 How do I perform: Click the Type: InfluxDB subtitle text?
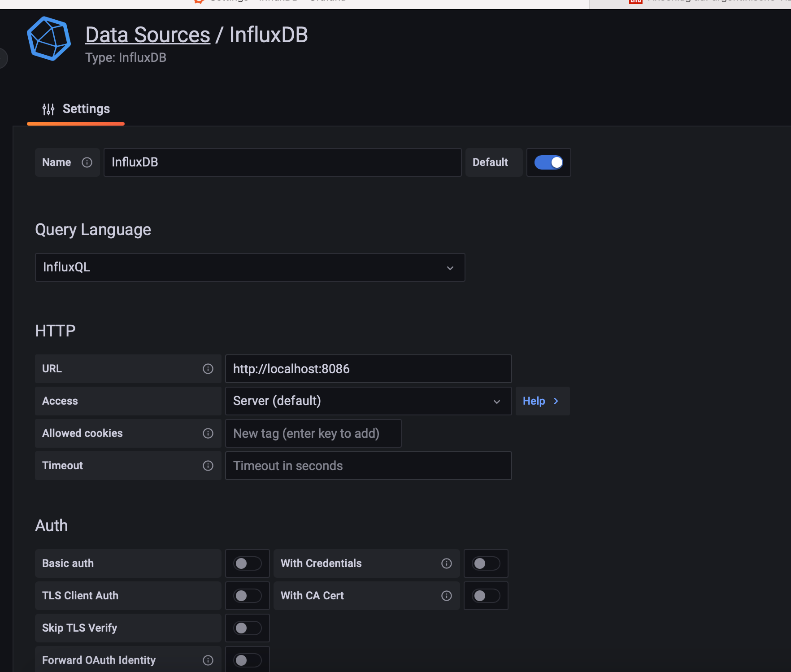tap(126, 57)
